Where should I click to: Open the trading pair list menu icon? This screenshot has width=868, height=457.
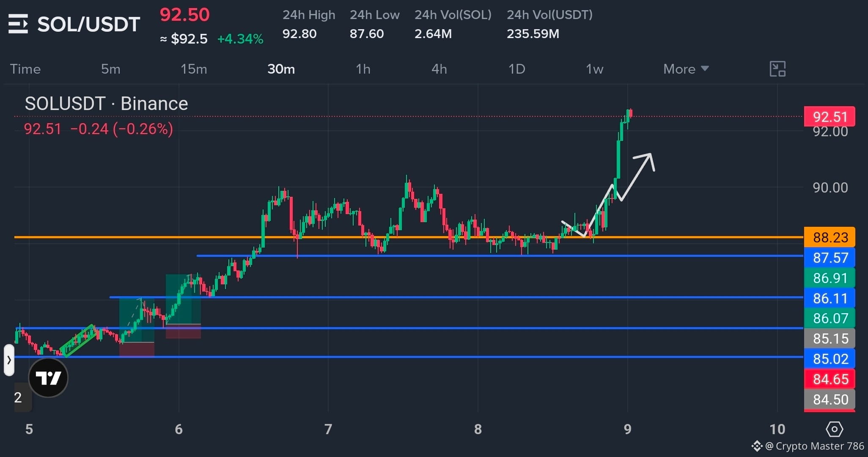[x=18, y=24]
